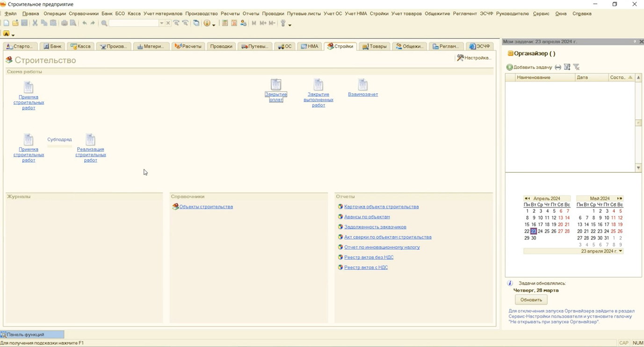
Task: Open the help info dropdown arrow in the toolbar
Action: click(x=214, y=24)
